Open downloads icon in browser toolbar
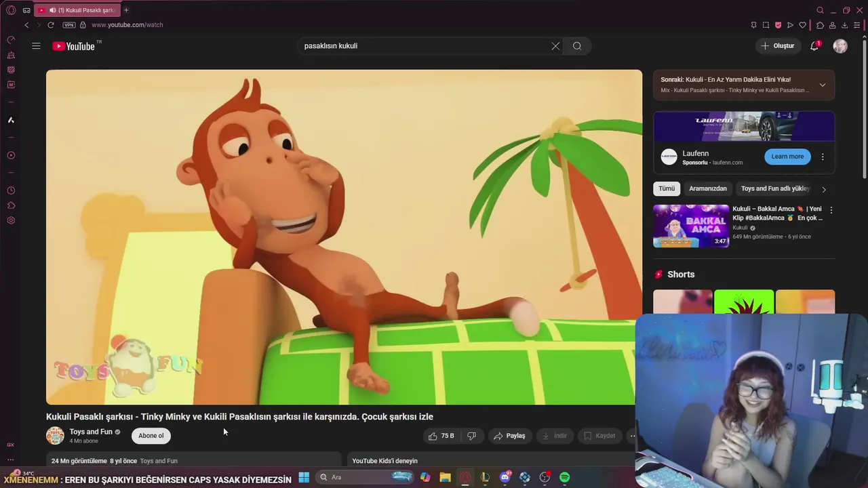868x488 pixels. (844, 25)
